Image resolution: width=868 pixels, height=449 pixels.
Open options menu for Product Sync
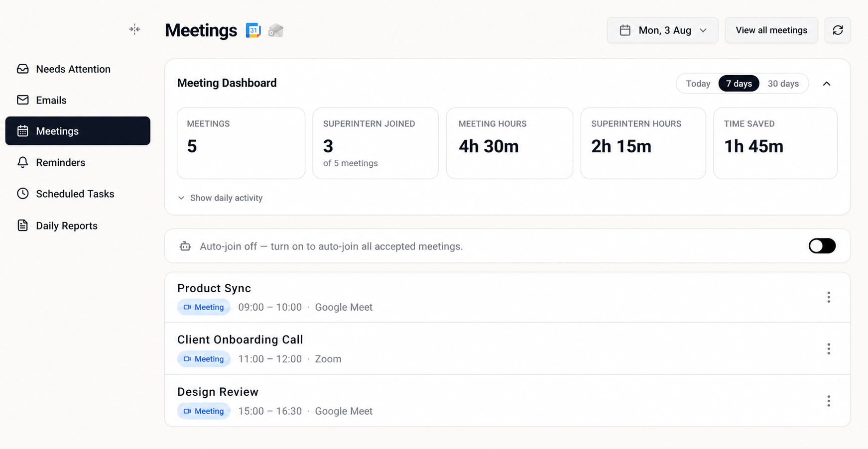coord(829,297)
